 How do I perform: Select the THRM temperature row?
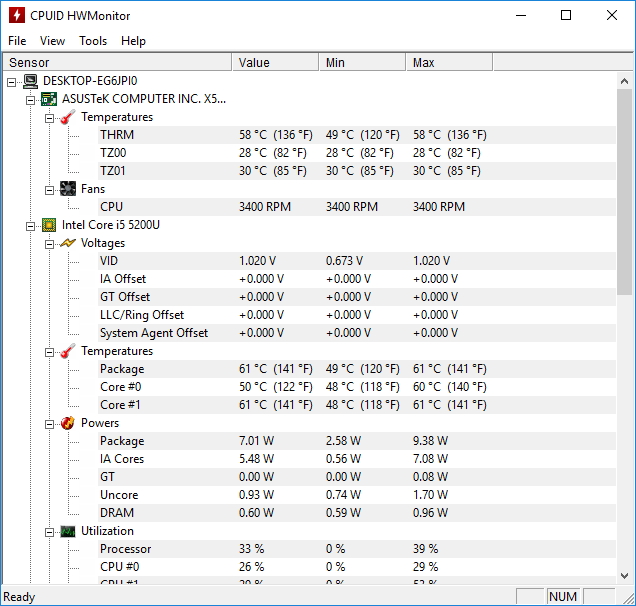point(357,135)
